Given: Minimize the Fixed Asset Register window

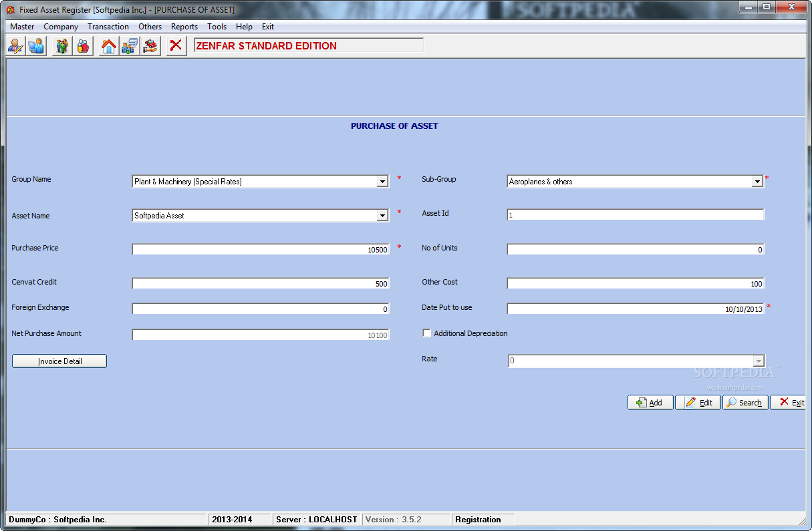Looking at the screenshot, I should 748,7.
